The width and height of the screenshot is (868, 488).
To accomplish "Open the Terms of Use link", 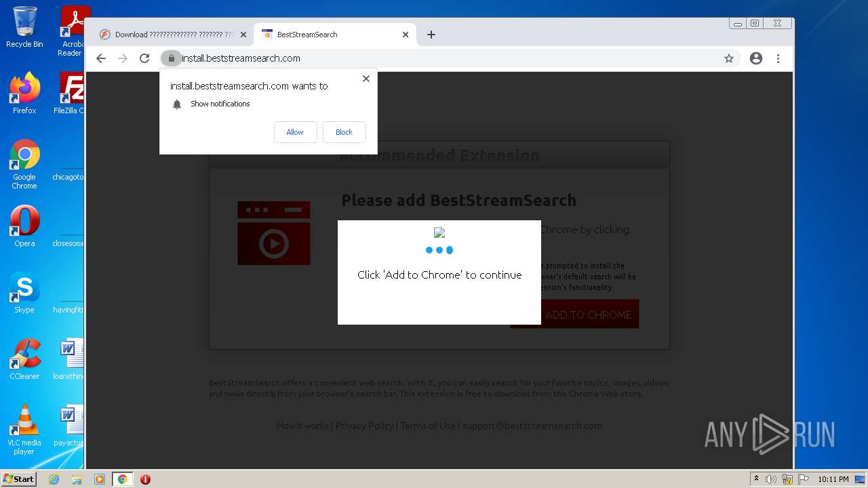I will pyautogui.click(x=428, y=426).
